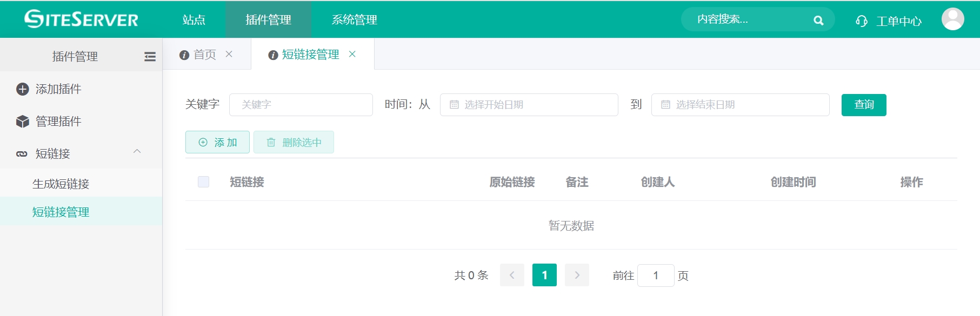Screen dimensions: 980x316
Task: Click the 工单中心 headset icon
Action: click(862, 21)
